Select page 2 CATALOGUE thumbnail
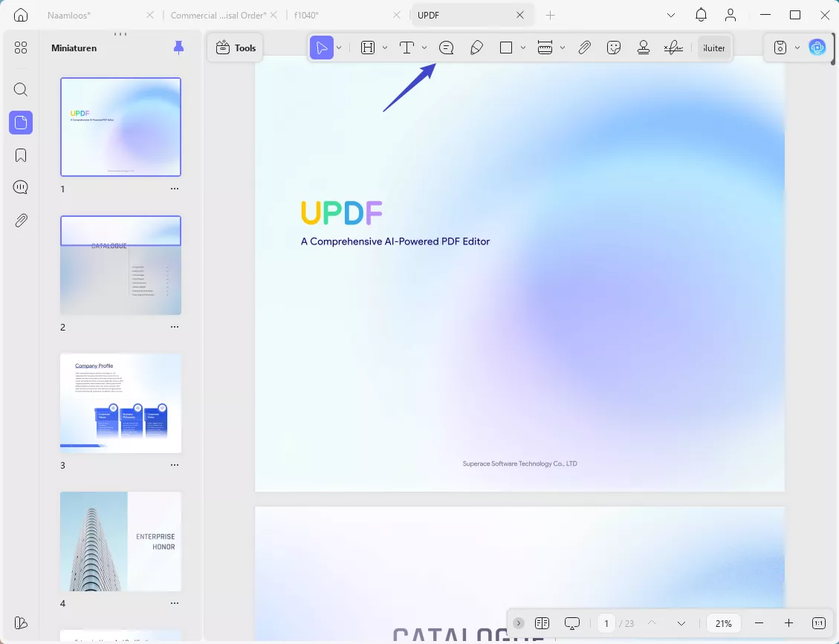 120,265
